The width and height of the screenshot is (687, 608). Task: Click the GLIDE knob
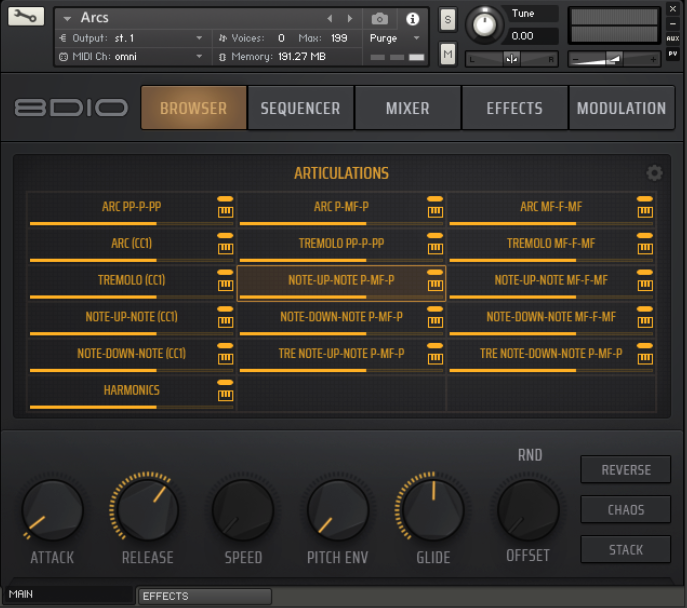pos(433,510)
